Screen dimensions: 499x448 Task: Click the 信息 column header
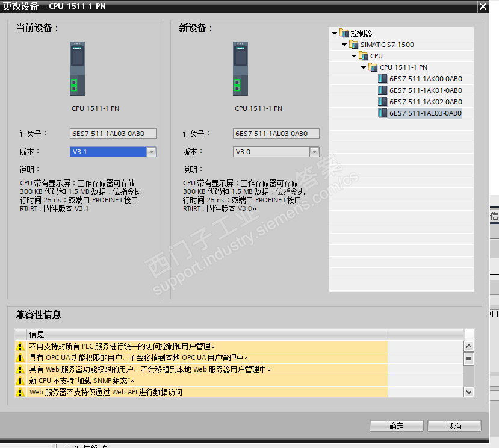pyautogui.click(x=207, y=334)
